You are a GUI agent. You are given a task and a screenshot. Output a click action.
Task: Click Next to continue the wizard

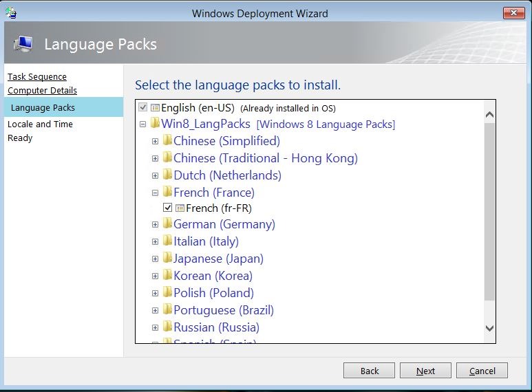[425, 371]
